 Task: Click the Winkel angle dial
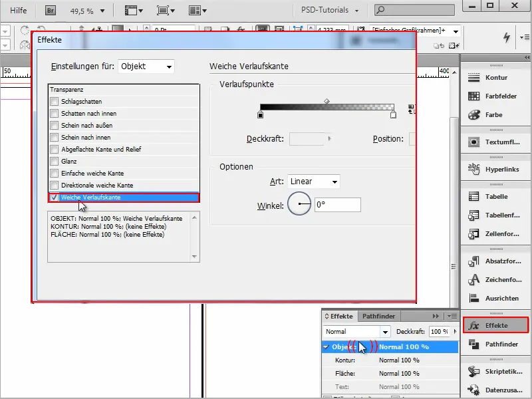pyautogui.click(x=299, y=204)
